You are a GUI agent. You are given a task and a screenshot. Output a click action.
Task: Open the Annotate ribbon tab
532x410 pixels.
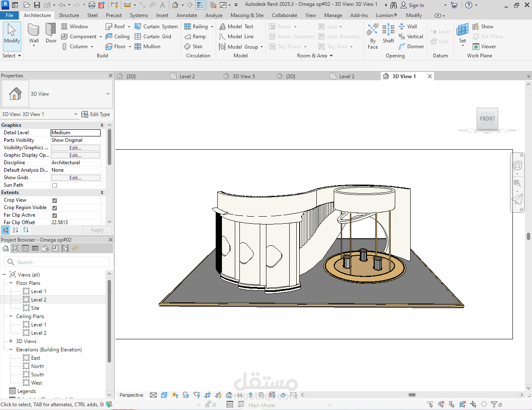point(187,15)
